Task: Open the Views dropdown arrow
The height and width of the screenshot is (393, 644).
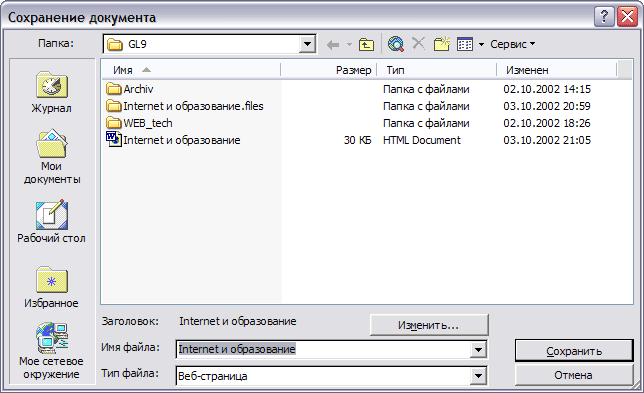Action: (x=481, y=44)
